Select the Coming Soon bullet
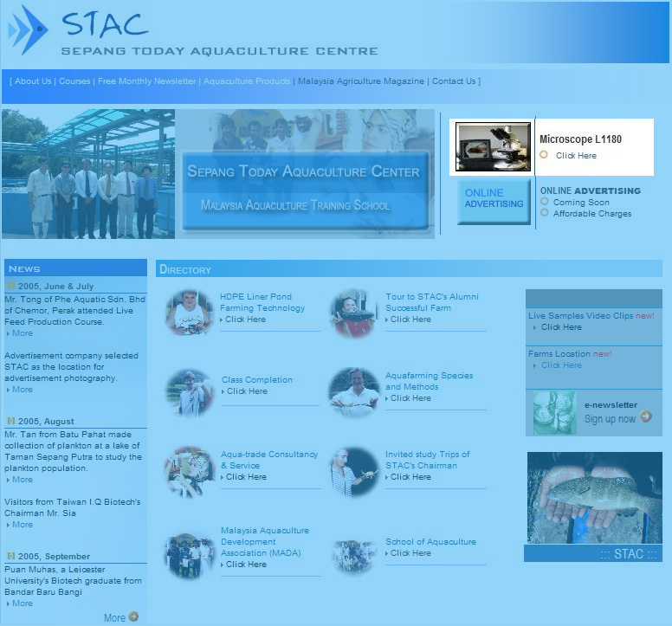 pyautogui.click(x=544, y=202)
